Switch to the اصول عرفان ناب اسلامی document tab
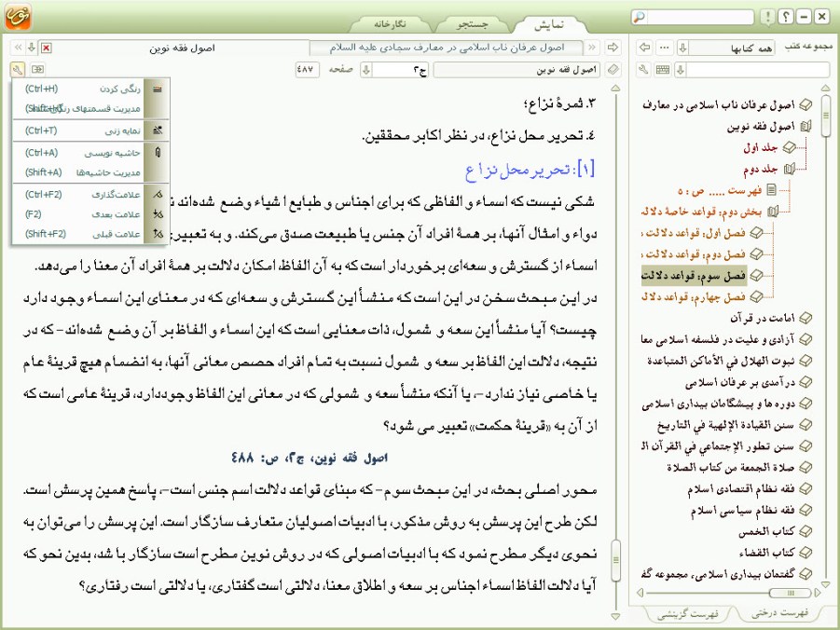Image resolution: width=840 pixels, height=630 pixels. [447, 48]
